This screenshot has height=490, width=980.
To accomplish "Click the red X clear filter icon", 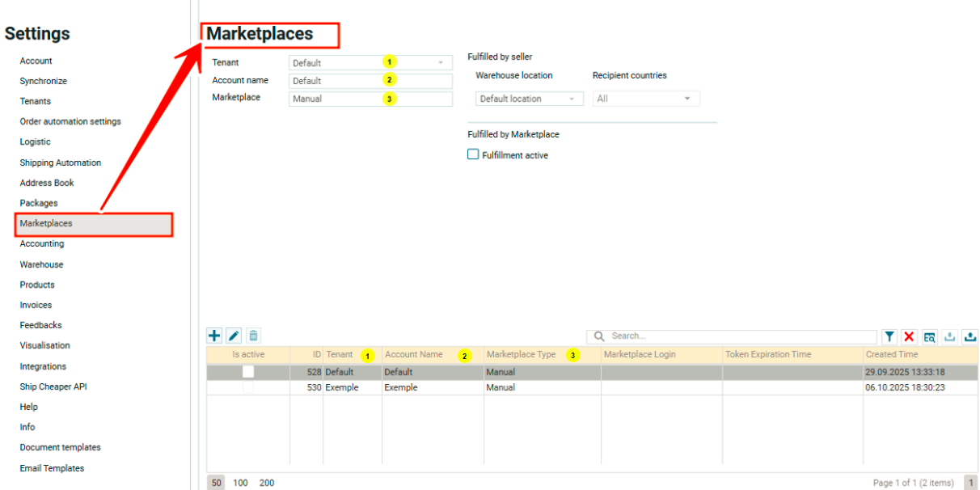I will 909,336.
